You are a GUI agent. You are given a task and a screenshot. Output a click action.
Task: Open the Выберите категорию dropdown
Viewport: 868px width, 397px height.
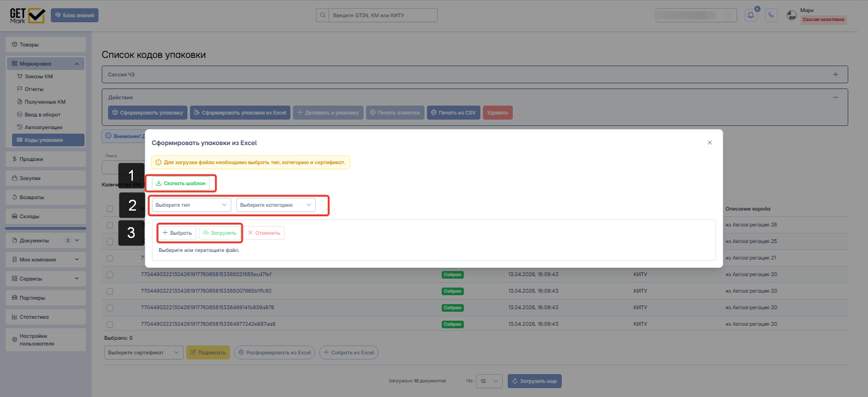pos(276,205)
